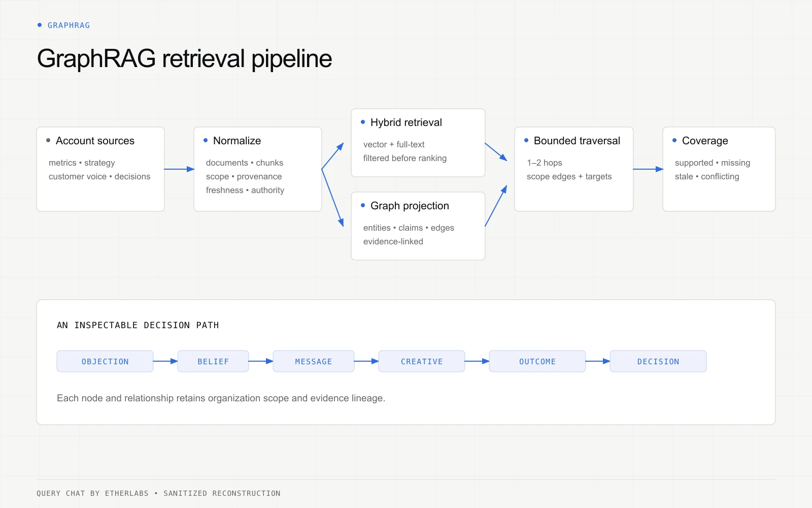Click 'entities • claims • edges' text
The height and width of the screenshot is (508, 812).
click(x=409, y=228)
